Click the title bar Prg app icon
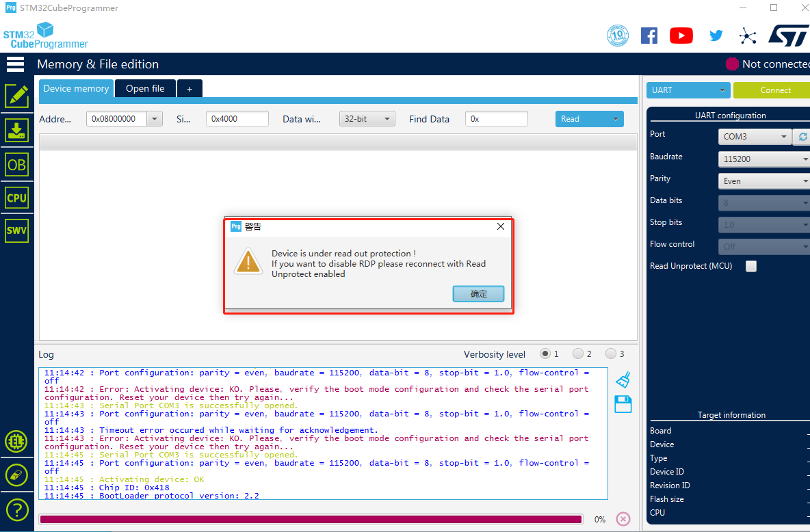This screenshot has width=810, height=532. pos(10,8)
